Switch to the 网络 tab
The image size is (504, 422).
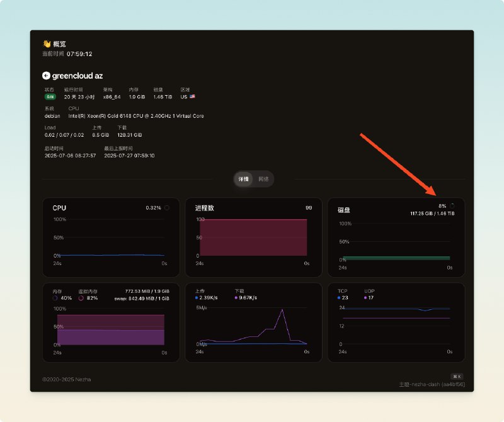[263, 179]
